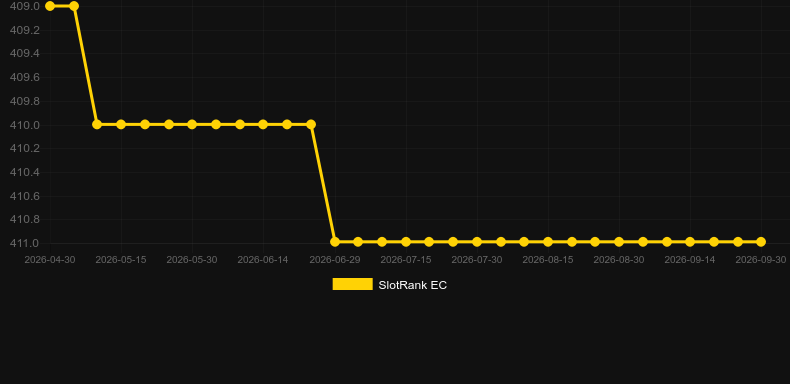Click the x-axis label 2026-07-30

(477, 260)
